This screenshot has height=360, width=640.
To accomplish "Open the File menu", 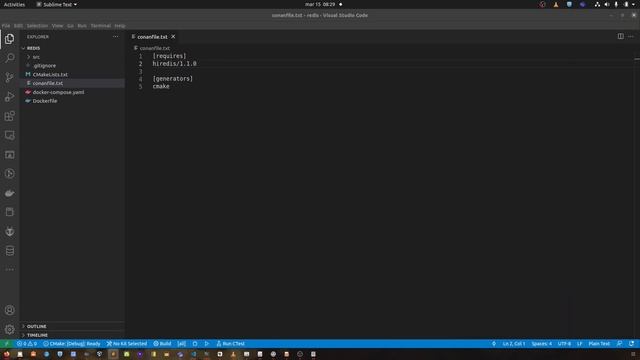I will (x=6, y=26).
